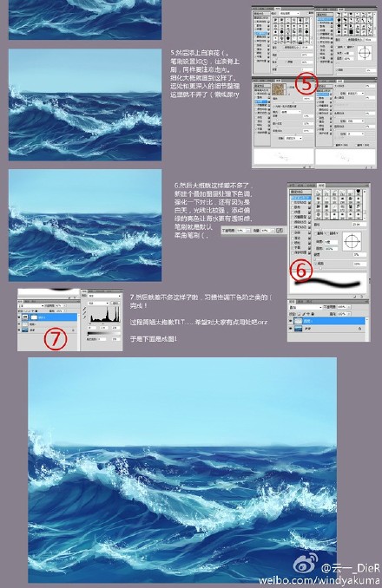
Task: Select Brush Tip Shape row in step 6 panel
Action: tap(301, 198)
